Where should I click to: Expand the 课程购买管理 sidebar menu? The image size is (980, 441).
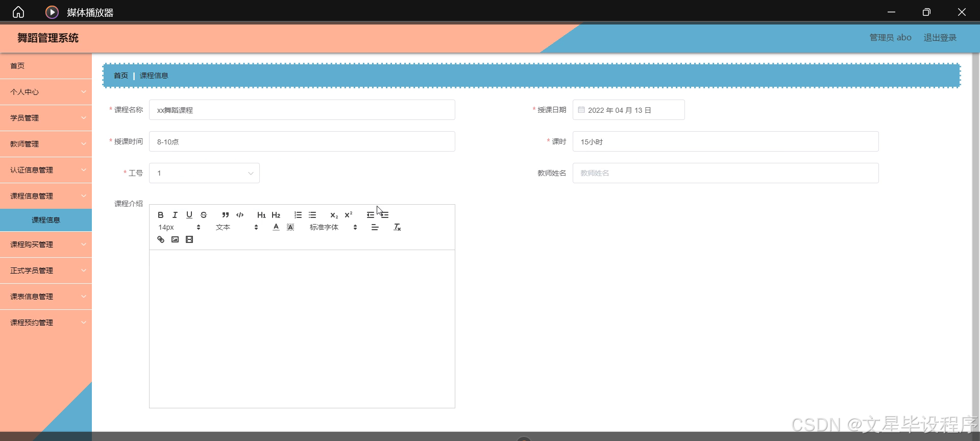tap(46, 244)
